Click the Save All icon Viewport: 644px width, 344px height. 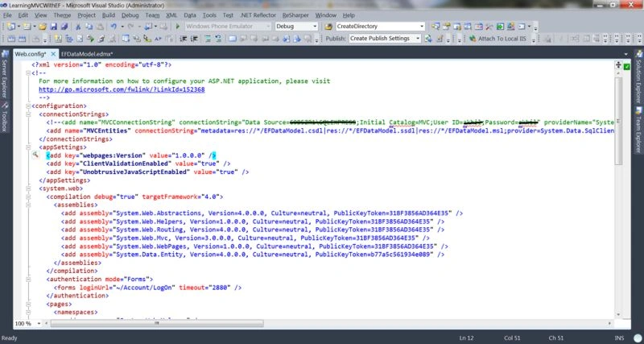tap(64, 27)
